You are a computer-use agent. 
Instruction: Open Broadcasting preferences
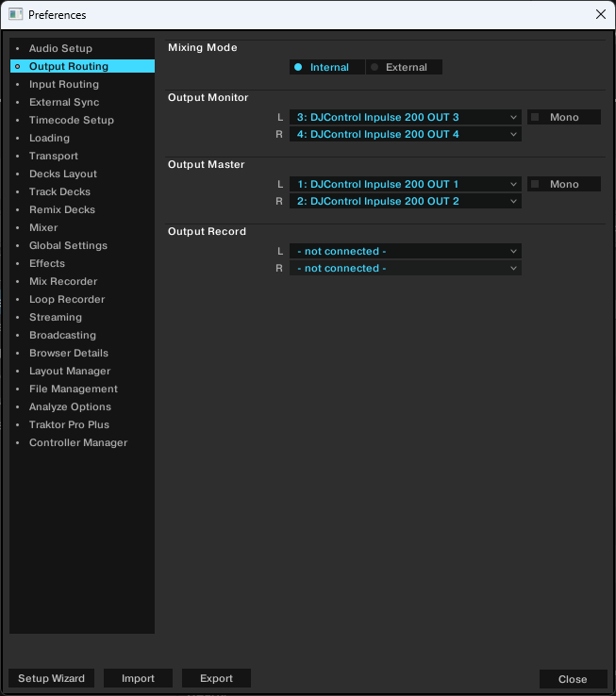(82, 335)
